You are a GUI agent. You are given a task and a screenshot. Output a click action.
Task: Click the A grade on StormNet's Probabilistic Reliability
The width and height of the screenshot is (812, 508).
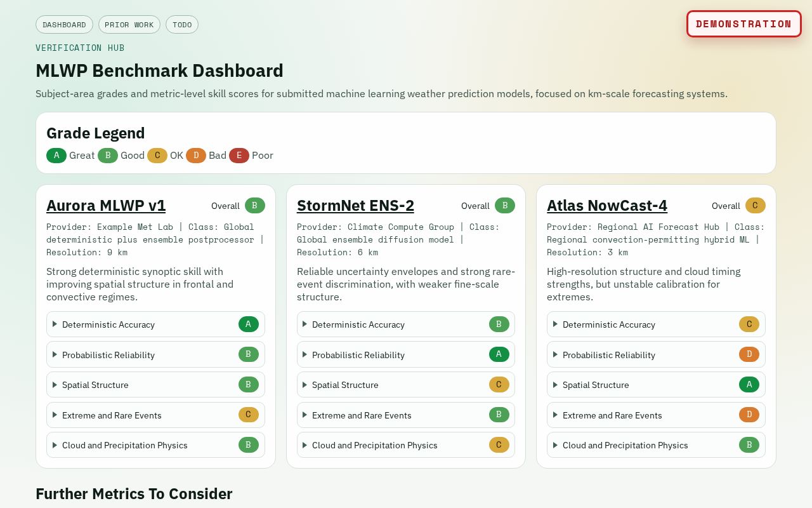click(x=499, y=355)
